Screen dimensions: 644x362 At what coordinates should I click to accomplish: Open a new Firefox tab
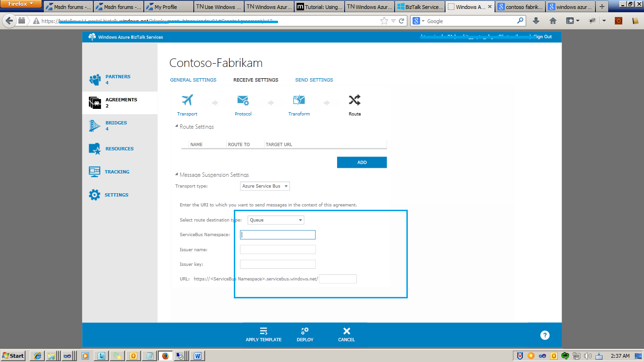[602, 7]
